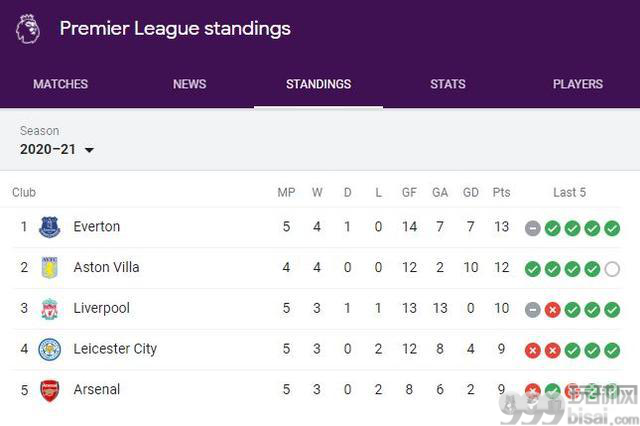Screen dimensions: 640x426
Task: Click Liverpool's red loss result icon
Action: [x=552, y=310]
